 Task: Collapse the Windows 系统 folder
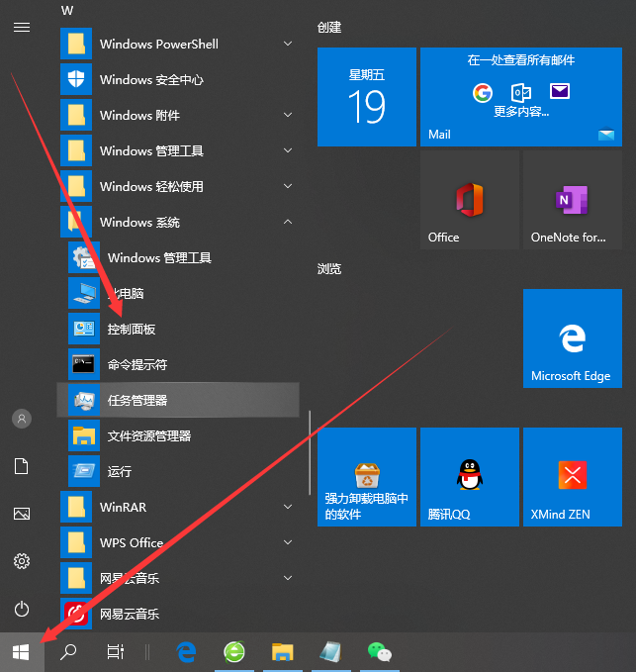(x=288, y=222)
